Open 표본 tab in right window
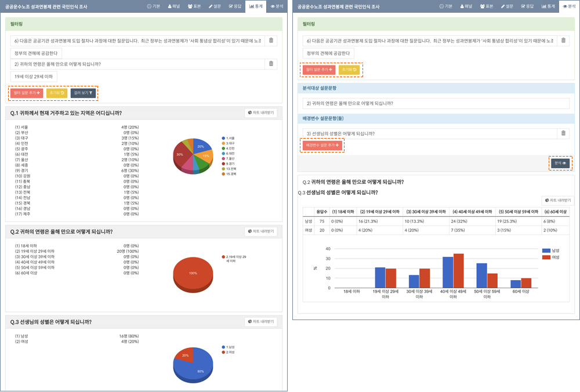This screenshot has height=392, width=580. click(487, 6)
